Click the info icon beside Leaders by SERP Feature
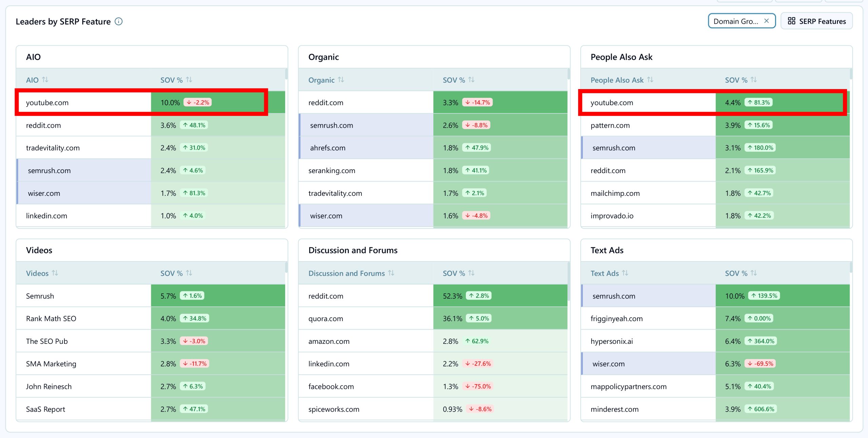 (118, 21)
